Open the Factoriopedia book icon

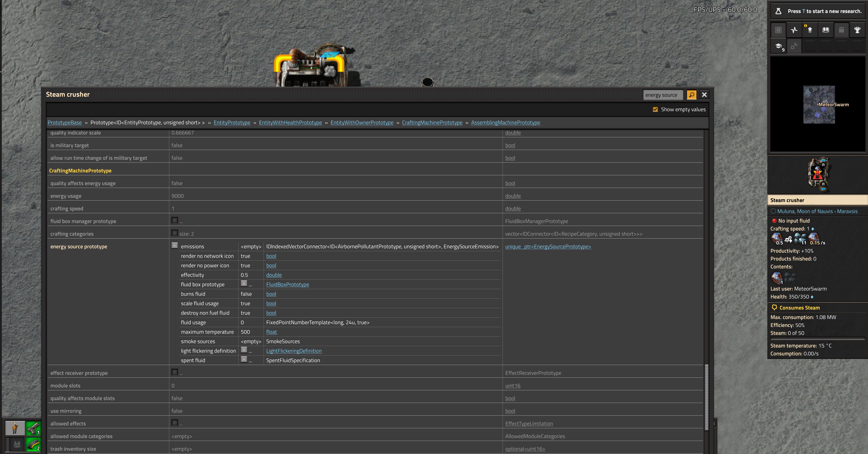826,30
